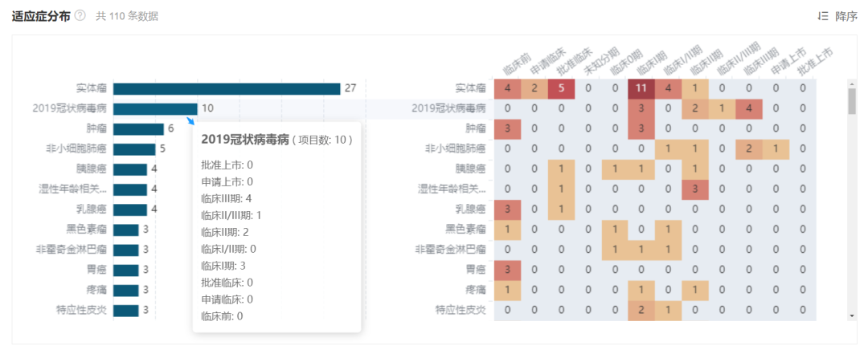Click the 特应性皮炎 heatmap cell showing 2
The height and width of the screenshot is (354, 868).
pyautogui.click(x=641, y=310)
